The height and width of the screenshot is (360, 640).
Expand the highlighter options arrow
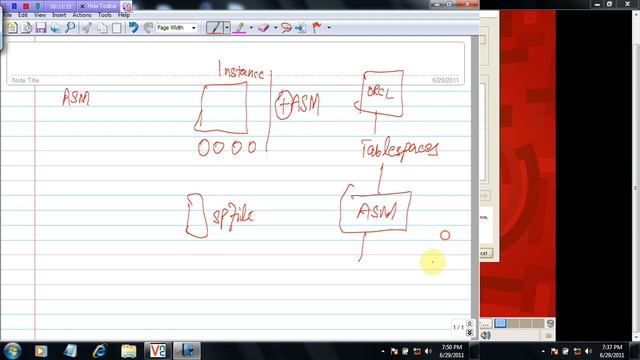click(251, 28)
